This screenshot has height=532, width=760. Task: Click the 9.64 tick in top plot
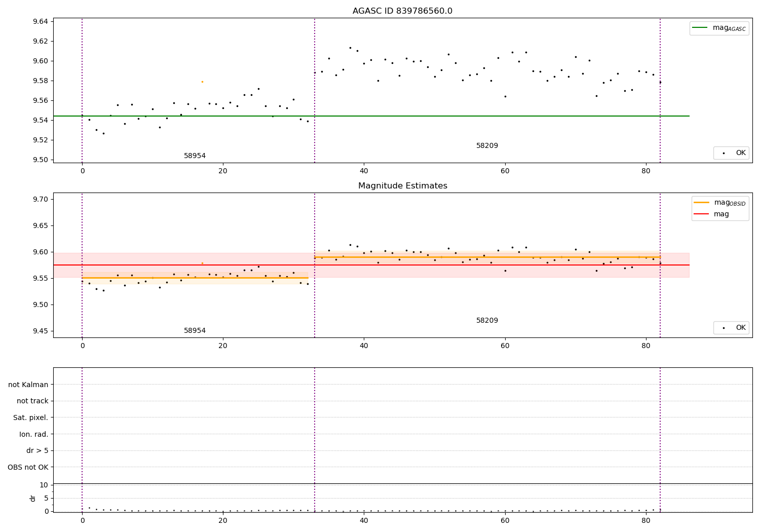[41, 21]
